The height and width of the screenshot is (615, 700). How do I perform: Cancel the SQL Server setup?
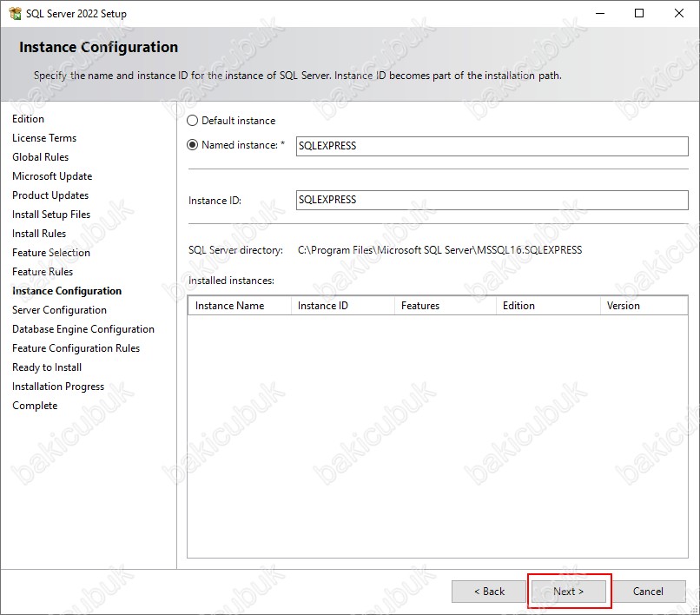pos(648,592)
